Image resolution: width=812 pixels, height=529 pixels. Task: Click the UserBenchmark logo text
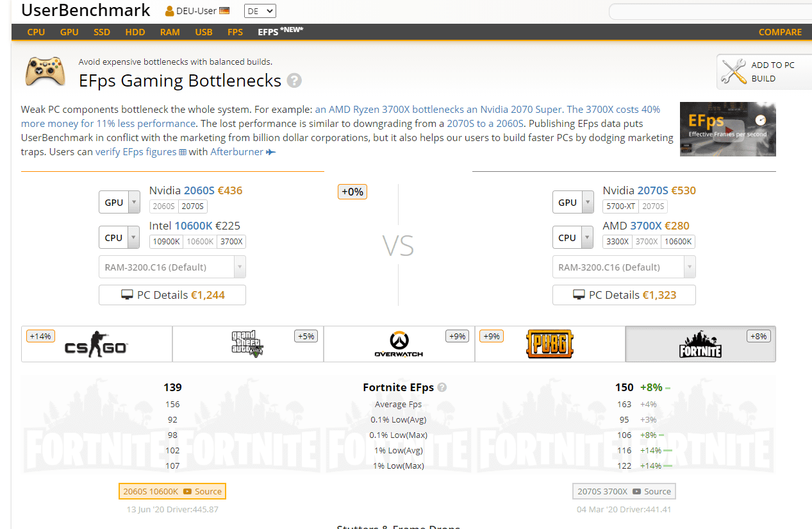[86, 10]
